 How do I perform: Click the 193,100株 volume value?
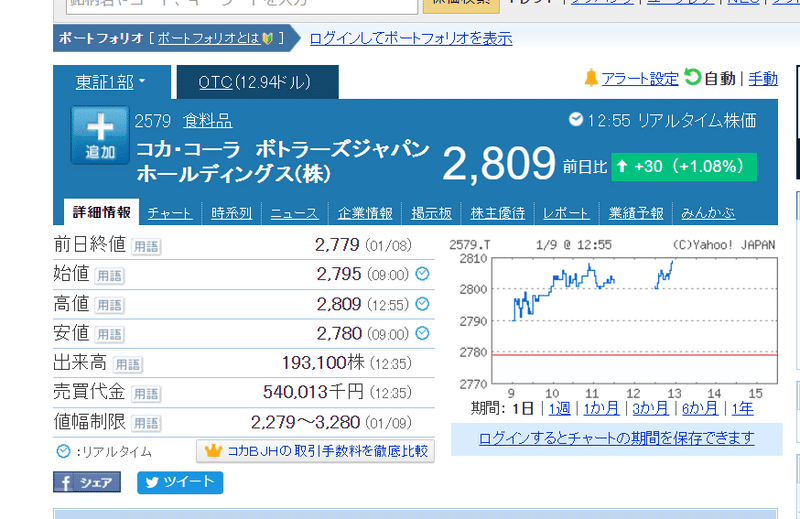coord(323,363)
